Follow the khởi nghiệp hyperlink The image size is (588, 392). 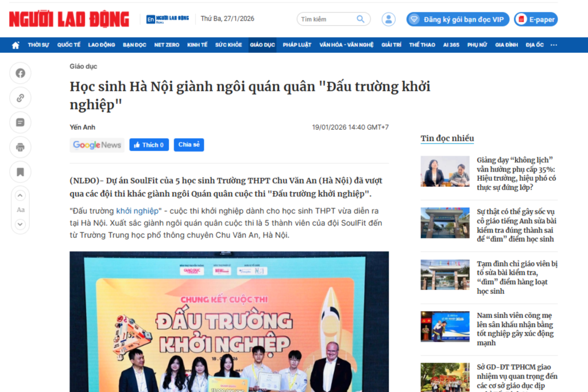click(137, 211)
